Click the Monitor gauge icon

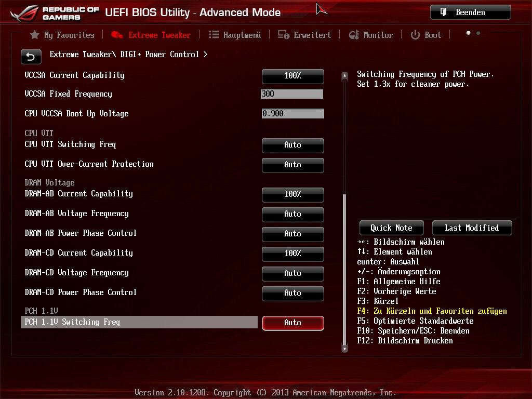354,35
